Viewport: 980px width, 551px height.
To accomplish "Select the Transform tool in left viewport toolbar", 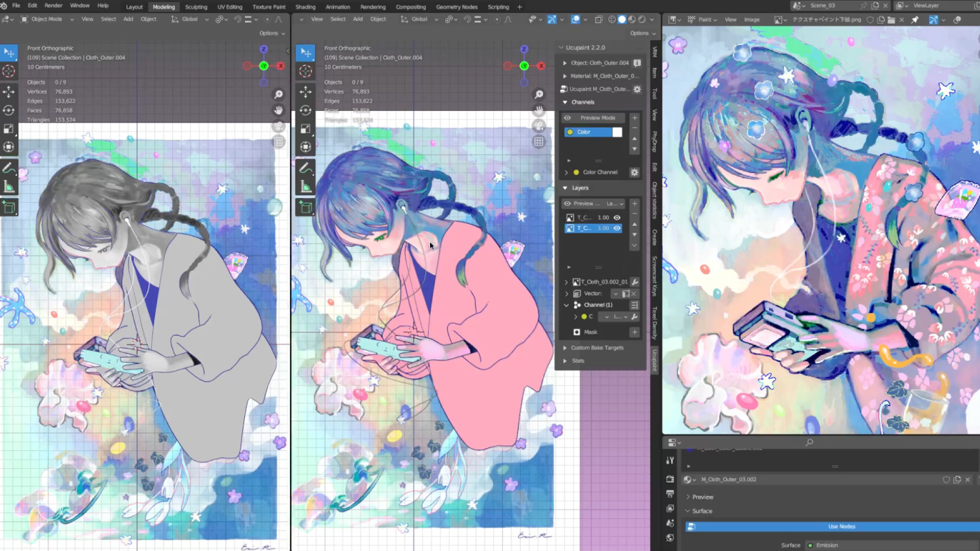I will click(x=9, y=146).
